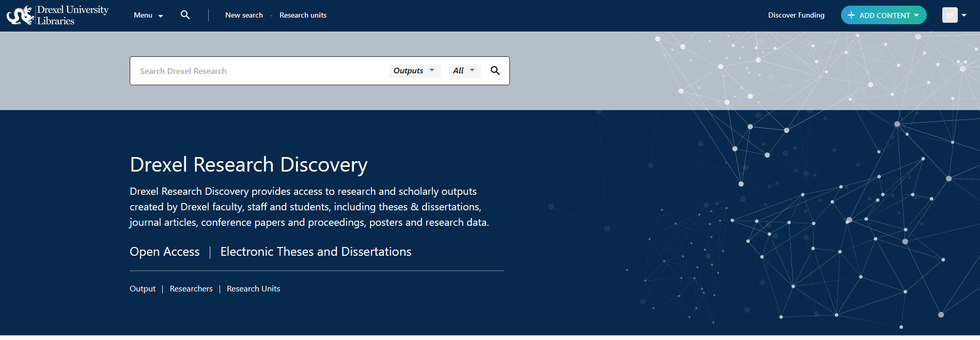Image resolution: width=980 pixels, height=340 pixels.
Task: Open the Menu dropdown
Action: [148, 16]
